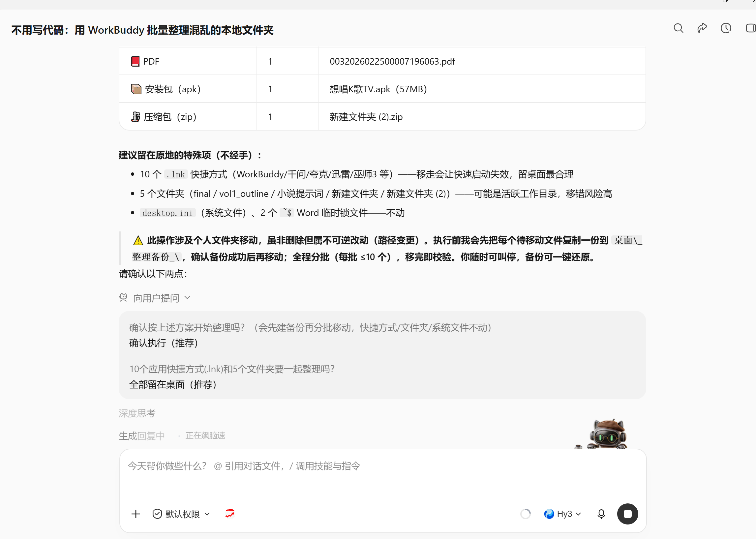
Task: Toggle the side panel icon at top right
Action: click(x=750, y=29)
